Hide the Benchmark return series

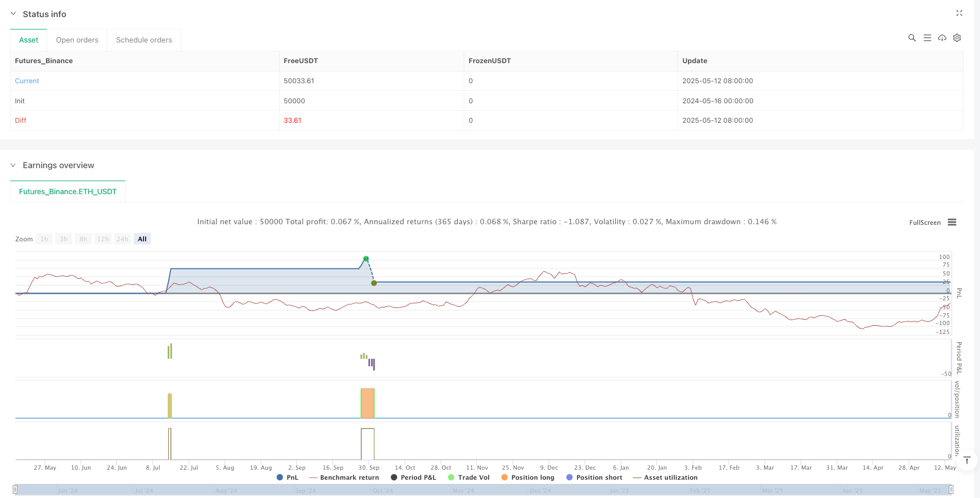(344, 477)
